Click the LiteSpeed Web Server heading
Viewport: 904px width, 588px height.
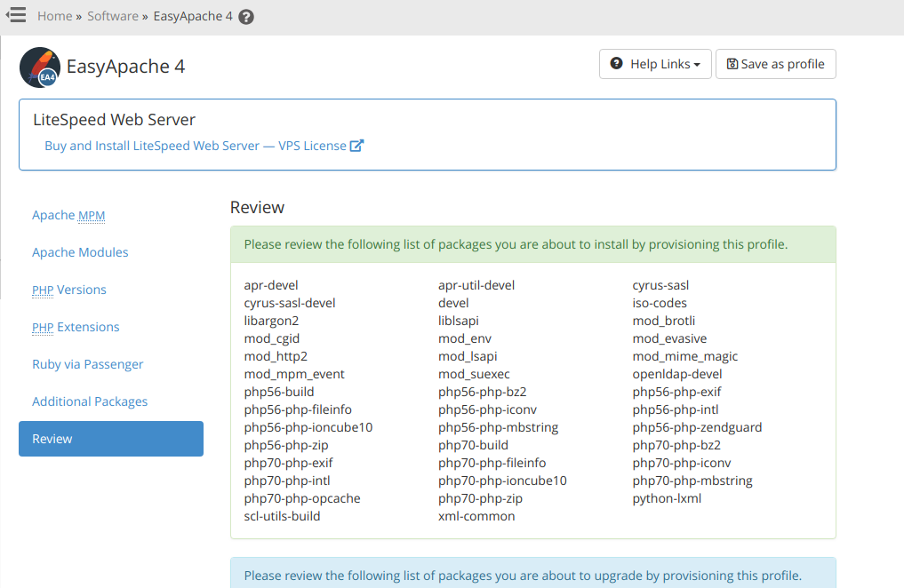pyautogui.click(x=114, y=120)
